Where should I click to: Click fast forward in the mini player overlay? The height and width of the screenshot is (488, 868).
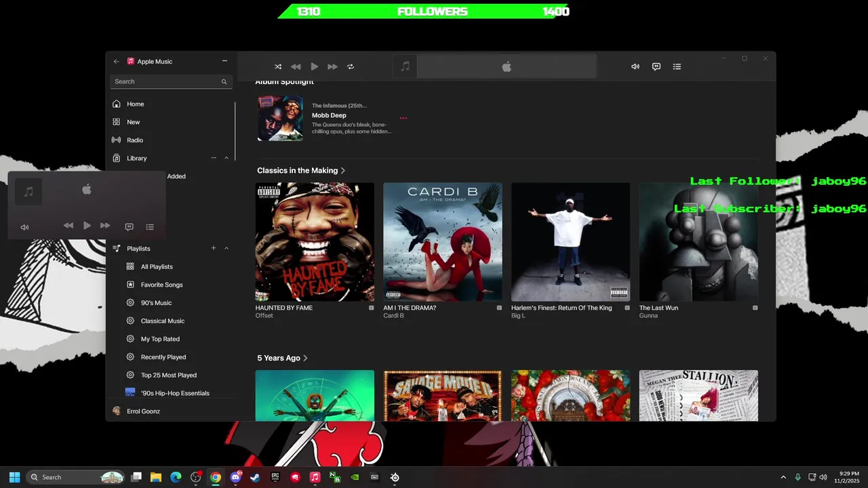point(105,226)
